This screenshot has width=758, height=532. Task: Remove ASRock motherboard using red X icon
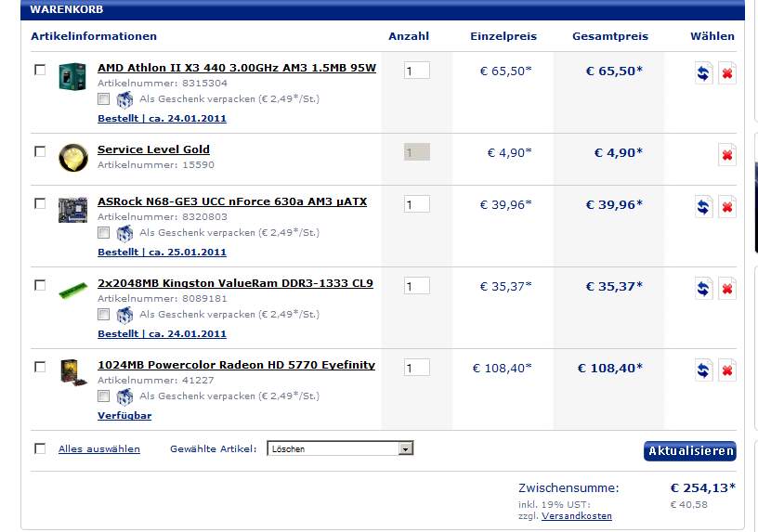[727, 207]
